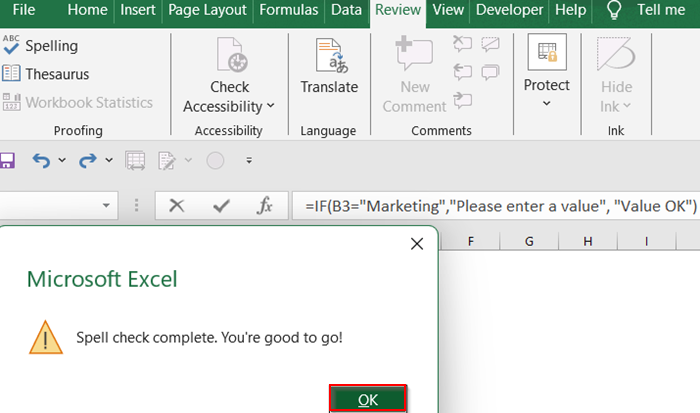This screenshot has width=700, height=413.
Task: Open the Developer tab
Action: [509, 10]
